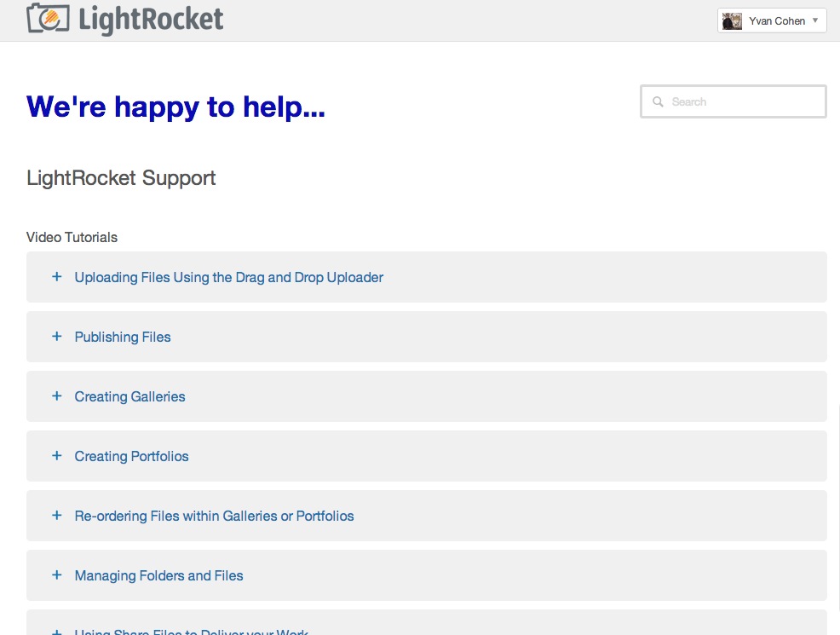Image resolution: width=840 pixels, height=635 pixels.
Task: Select the Creating Portfolios tutorial title
Action: 131,456
